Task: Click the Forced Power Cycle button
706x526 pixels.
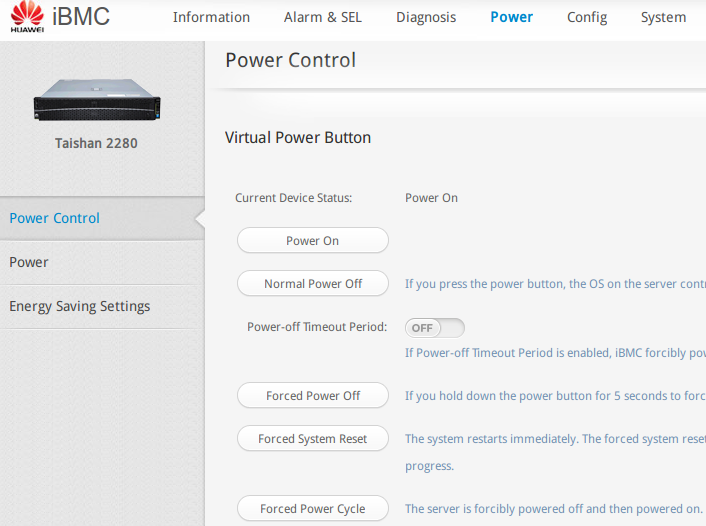Action: click(x=312, y=508)
